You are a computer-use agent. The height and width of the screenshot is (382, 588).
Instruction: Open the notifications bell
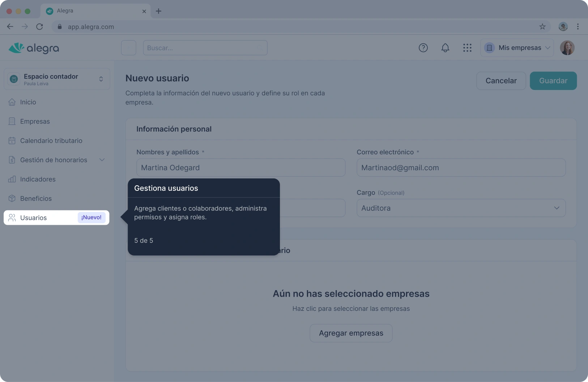(445, 48)
